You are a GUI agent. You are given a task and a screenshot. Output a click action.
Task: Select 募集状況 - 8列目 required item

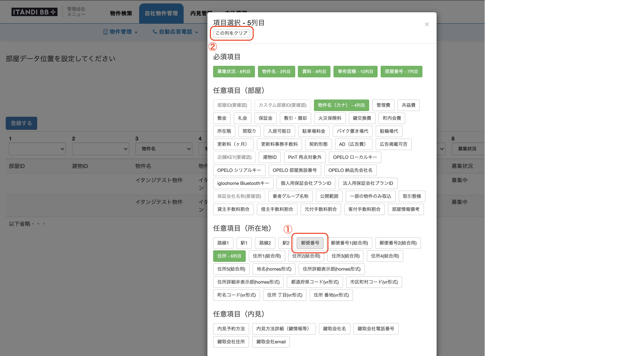(234, 71)
